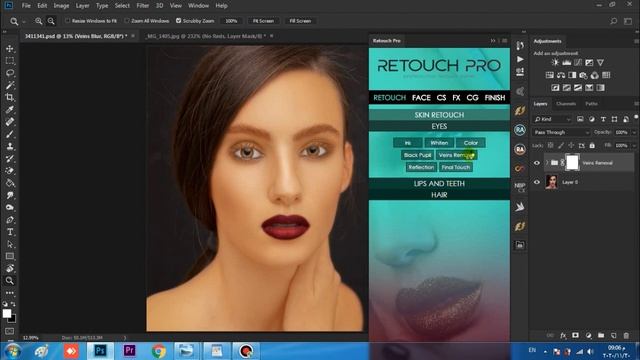640x360 pixels.
Task: Select the Move tool
Action: 10,49
